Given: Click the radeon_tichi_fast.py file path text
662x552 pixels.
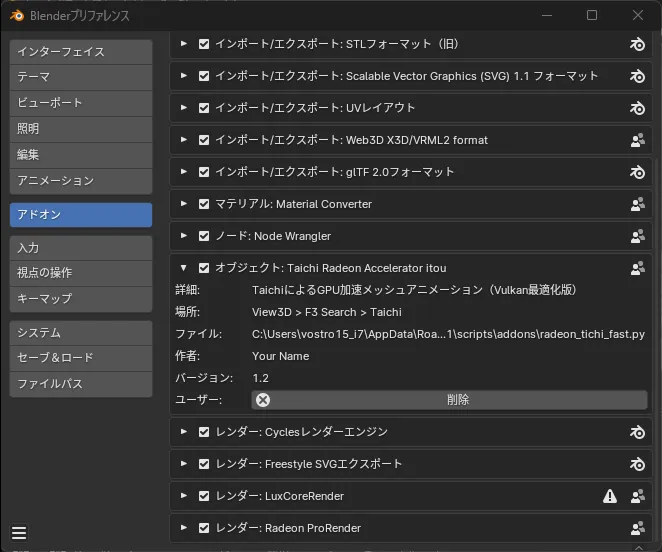Looking at the screenshot, I should (448, 334).
